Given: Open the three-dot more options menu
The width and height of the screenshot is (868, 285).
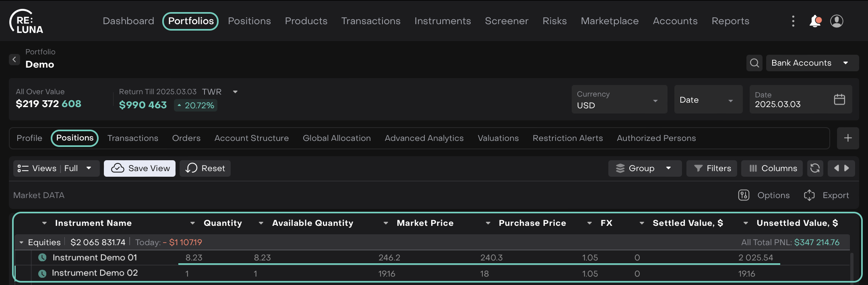Looking at the screenshot, I should (x=793, y=21).
